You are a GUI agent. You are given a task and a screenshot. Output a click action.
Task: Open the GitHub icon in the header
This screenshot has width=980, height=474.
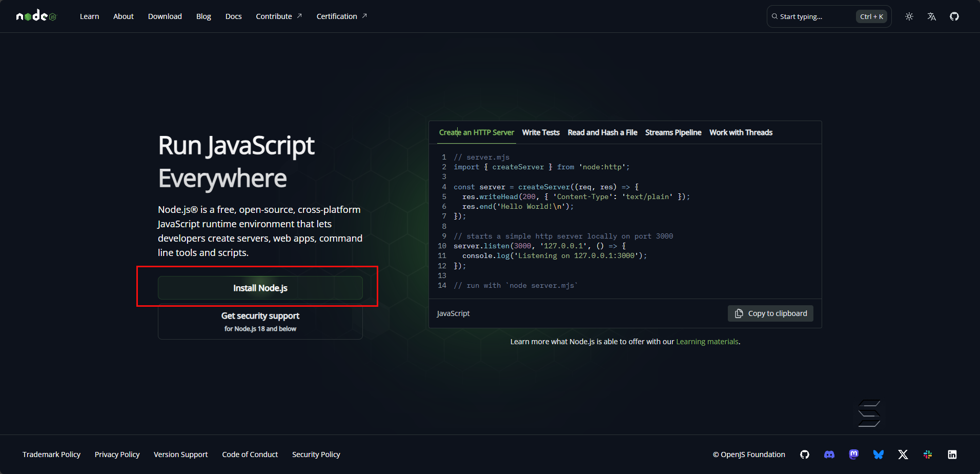pos(954,16)
